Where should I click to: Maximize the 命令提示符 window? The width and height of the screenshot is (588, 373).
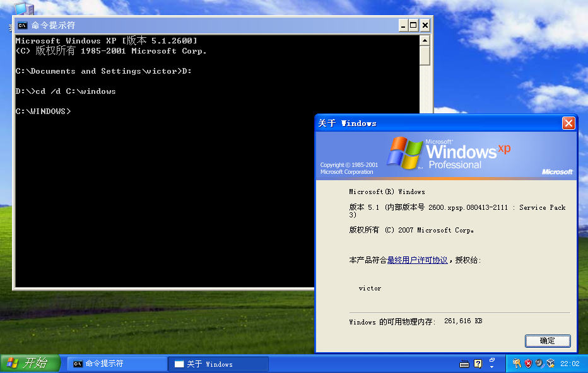point(413,25)
